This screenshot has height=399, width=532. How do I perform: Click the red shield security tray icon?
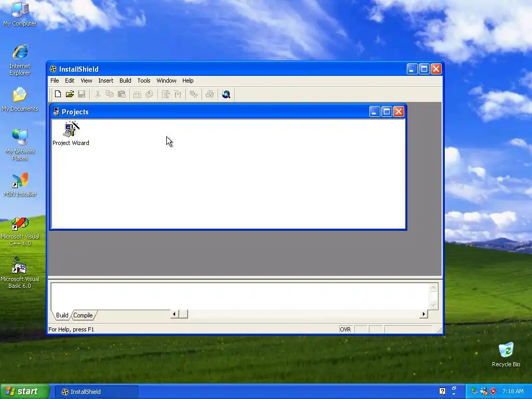494,392
